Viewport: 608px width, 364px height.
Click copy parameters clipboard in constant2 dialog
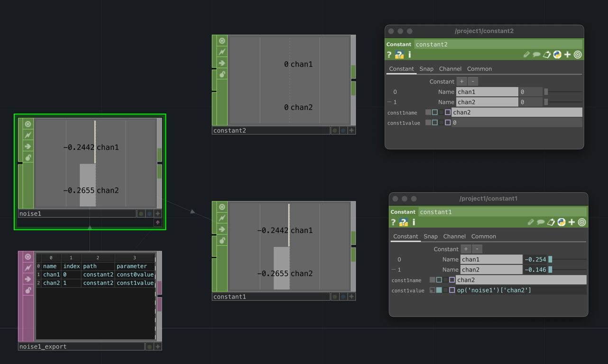point(547,55)
